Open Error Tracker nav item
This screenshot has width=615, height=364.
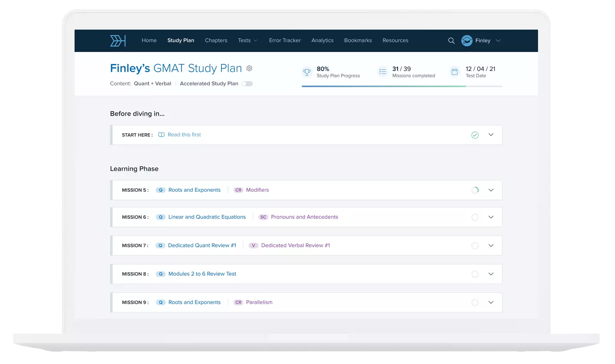pos(285,41)
